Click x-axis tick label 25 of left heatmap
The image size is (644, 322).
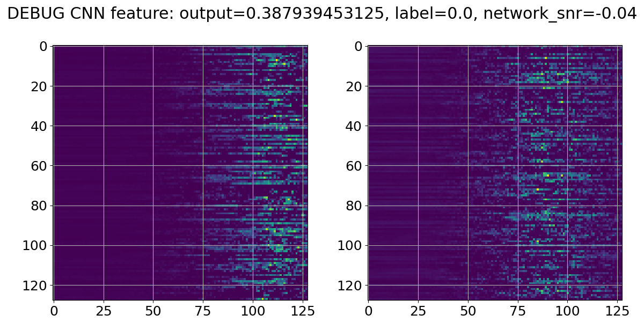click(x=104, y=311)
